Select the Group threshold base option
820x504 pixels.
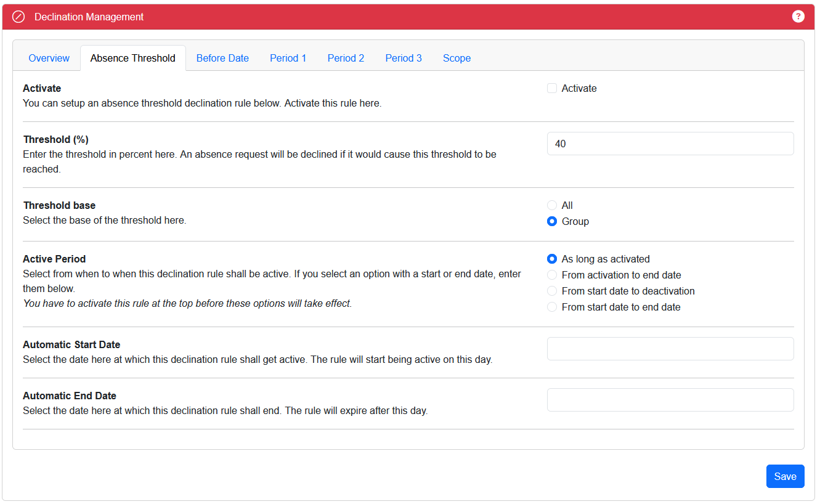(552, 221)
